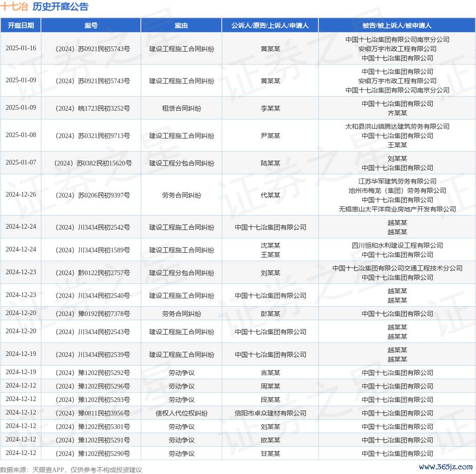Viewport: 476px width, 474px height.
Task: Click the 数据来源 天眼查APP footer note
Action: click(71, 470)
